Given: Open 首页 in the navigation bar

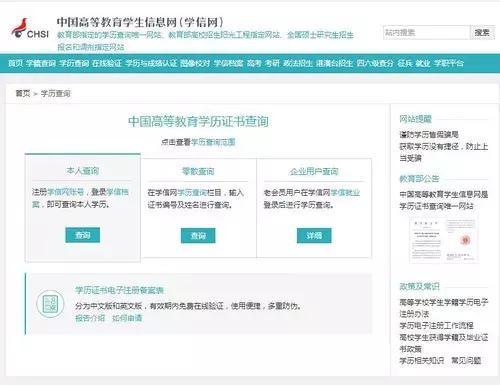Looking at the screenshot, I should (x=15, y=63).
